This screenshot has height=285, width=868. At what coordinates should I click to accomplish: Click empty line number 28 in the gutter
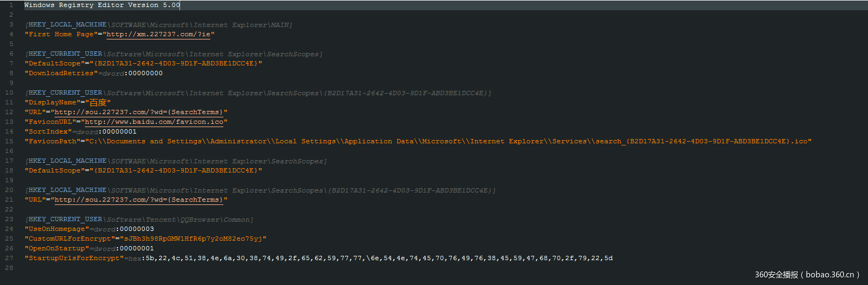tap(9, 268)
